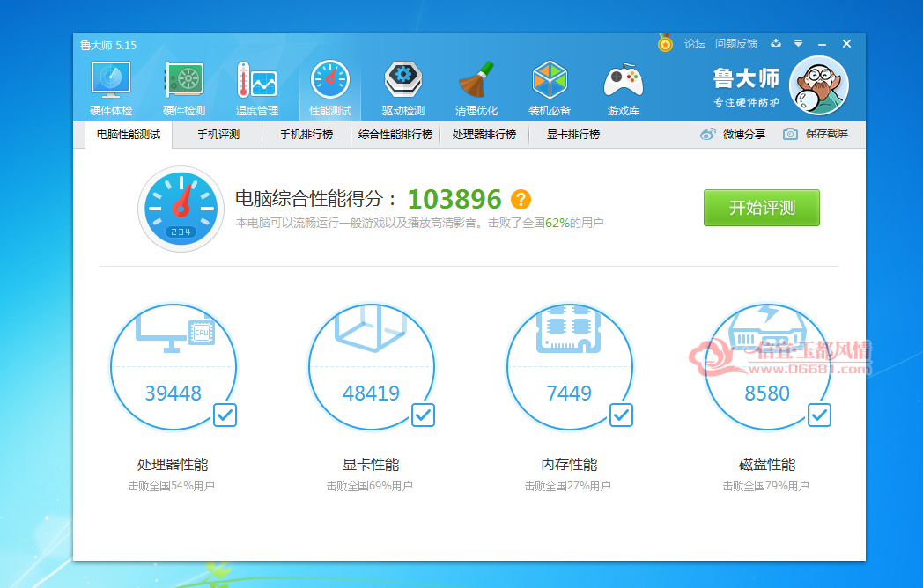Switch to 显卡排行榜 tab
The height and width of the screenshot is (588, 923).
[x=572, y=135]
